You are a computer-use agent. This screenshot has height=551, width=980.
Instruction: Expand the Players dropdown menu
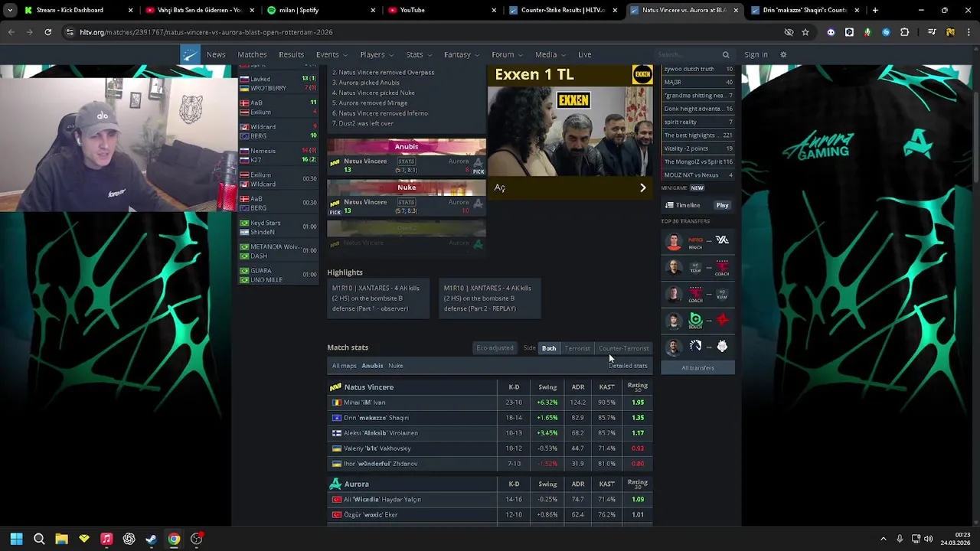click(376, 54)
